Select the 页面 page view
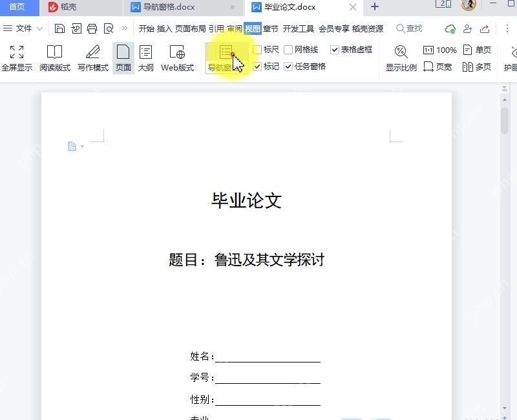Image resolution: width=517 pixels, height=420 pixels. [123, 58]
